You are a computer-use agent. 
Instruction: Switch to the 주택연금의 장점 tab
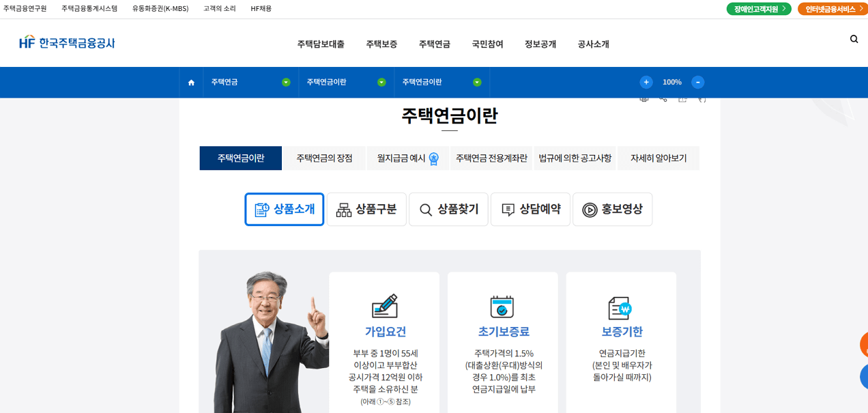coord(324,158)
